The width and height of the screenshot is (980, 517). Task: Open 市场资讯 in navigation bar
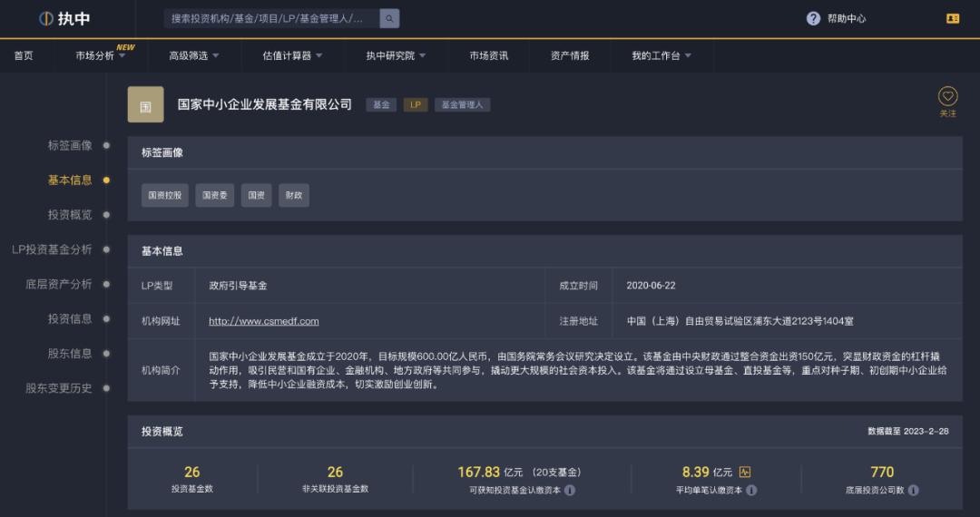point(489,55)
